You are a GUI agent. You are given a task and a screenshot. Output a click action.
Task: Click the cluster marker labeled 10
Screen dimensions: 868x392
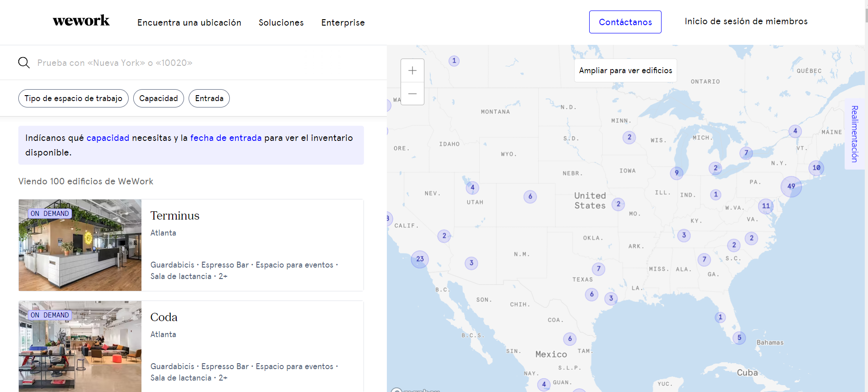click(x=816, y=168)
